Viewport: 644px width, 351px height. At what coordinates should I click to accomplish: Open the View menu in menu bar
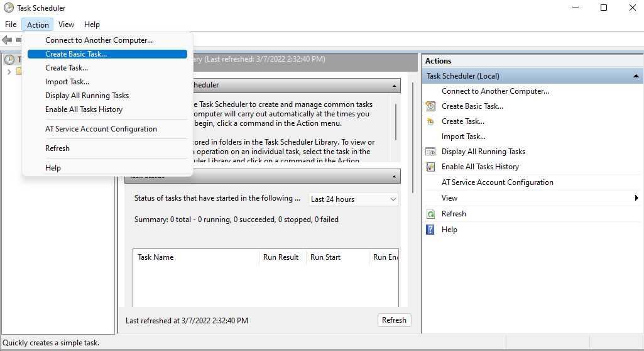pyautogui.click(x=66, y=25)
